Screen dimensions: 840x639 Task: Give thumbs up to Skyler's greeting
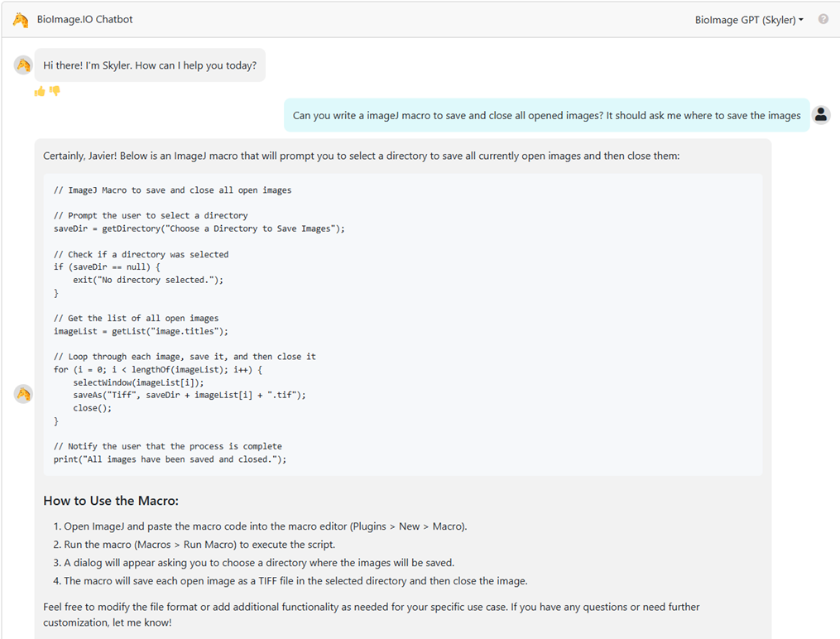39,91
